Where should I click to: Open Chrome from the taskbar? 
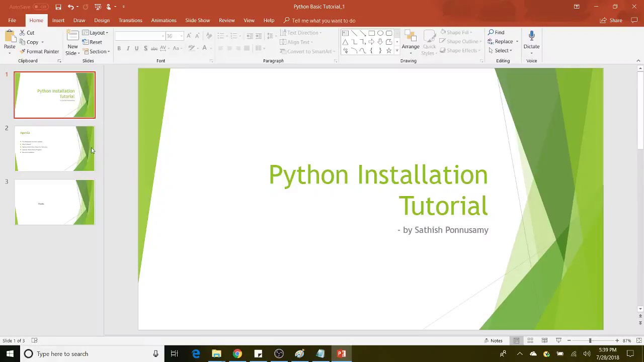[x=237, y=353]
